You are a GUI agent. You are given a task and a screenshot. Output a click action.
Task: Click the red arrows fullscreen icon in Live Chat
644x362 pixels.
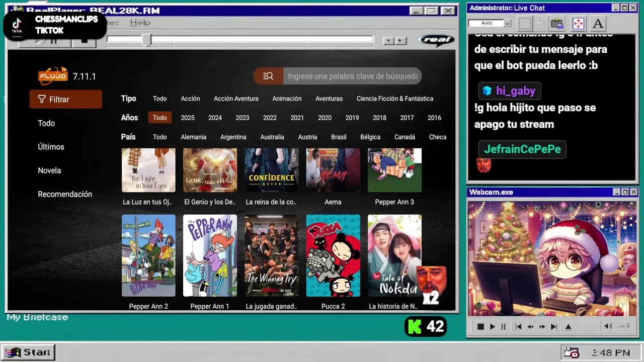point(578,23)
